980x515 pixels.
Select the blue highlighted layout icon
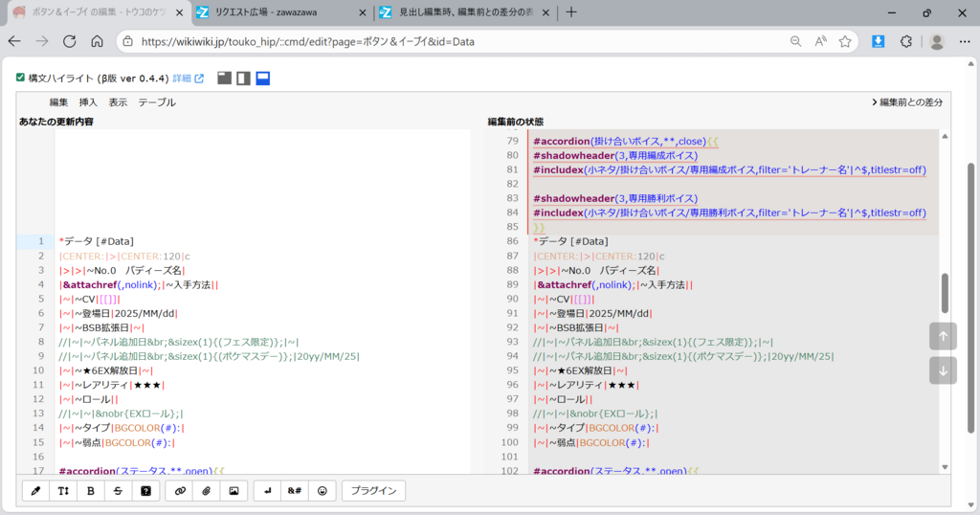262,78
